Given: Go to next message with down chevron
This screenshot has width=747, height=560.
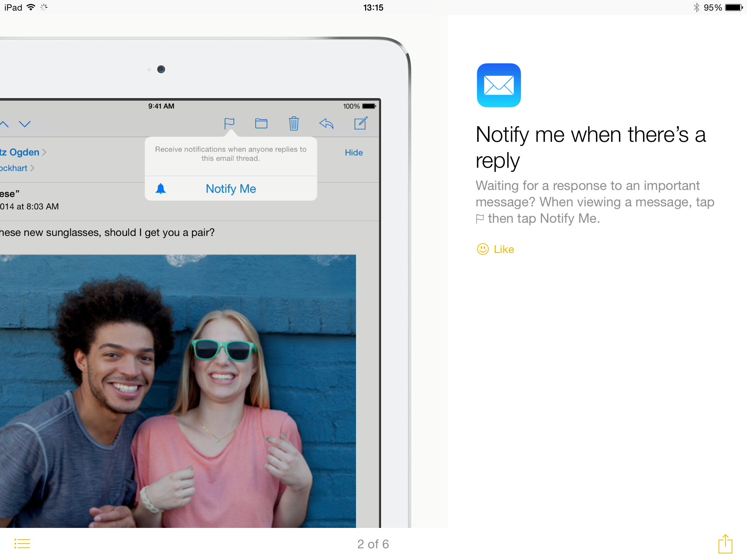Looking at the screenshot, I should pos(25,124).
